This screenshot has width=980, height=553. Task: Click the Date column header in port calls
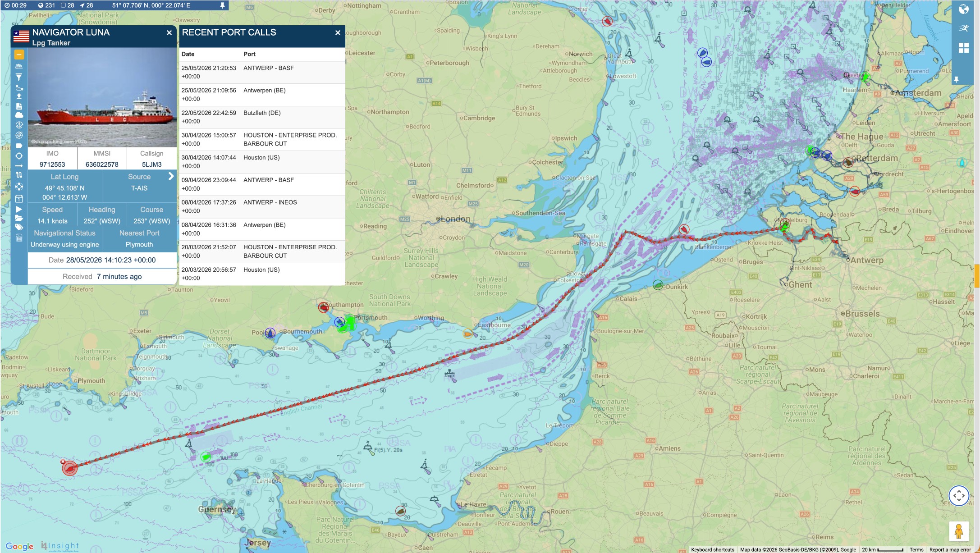(x=188, y=54)
